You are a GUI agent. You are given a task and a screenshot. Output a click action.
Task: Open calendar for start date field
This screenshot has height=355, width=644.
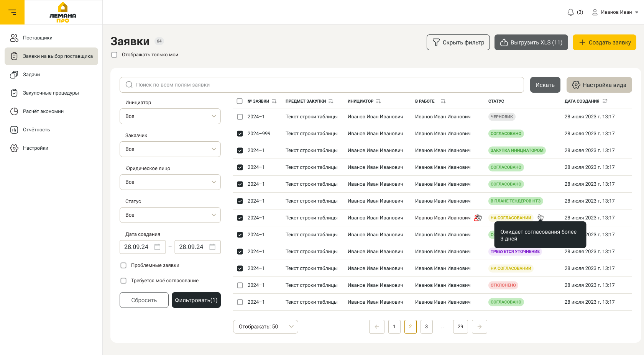coord(157,247)
